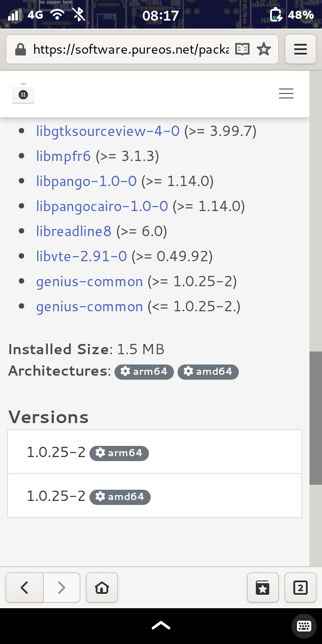Open the libvte-2.91-0 package link
The height and width of the screenshot is (644, 322).
[81, 256]
